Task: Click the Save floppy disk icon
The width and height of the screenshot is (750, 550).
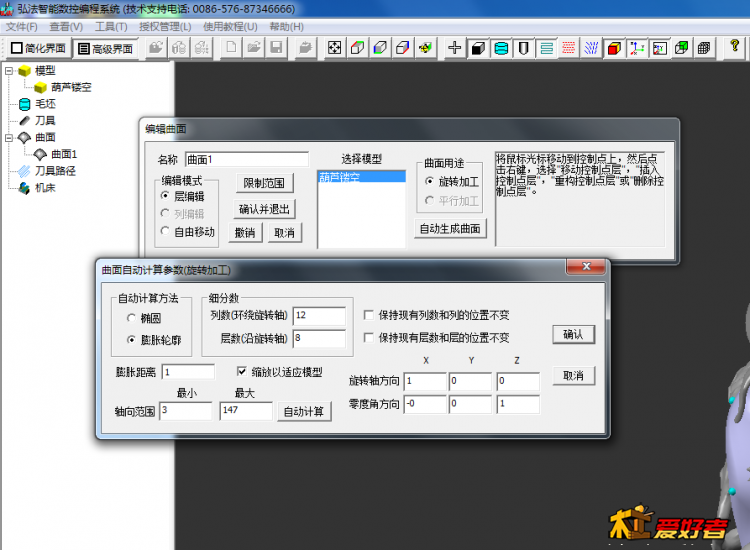Action: (x=276, y=48)
